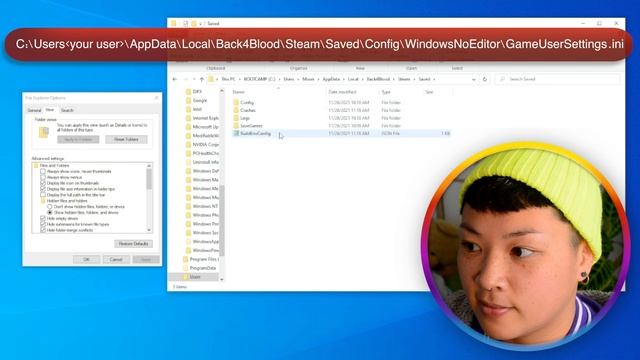The height and width of the screenshot is (360, 640).
Task: Click the Back arrow in Explorer
Action: 175,79
